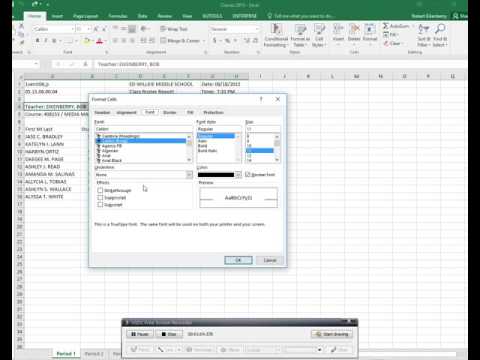Open Cell Styles in the ribbon
Image resolution: width=480 pixels, height=360 pixels.
[319, 35]
